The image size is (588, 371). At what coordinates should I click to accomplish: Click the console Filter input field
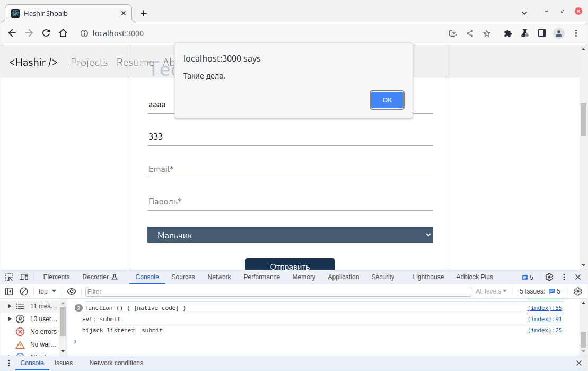coord(278,292)
